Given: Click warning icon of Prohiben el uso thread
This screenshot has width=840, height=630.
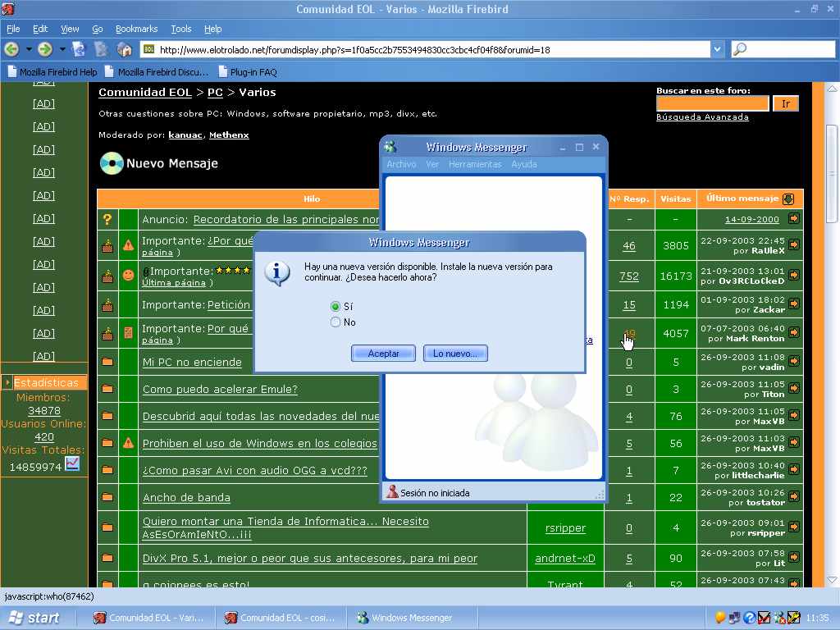Looking at the screenshot, I should tap(128, 443).
